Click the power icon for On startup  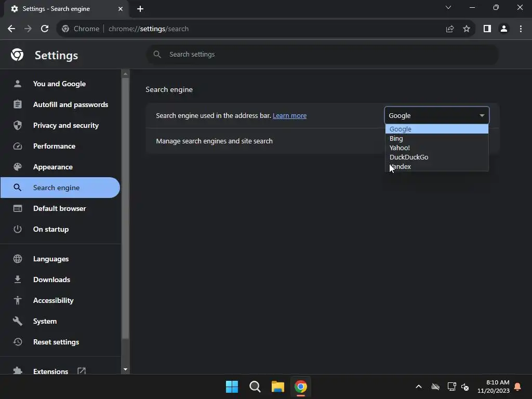[18, 229]
